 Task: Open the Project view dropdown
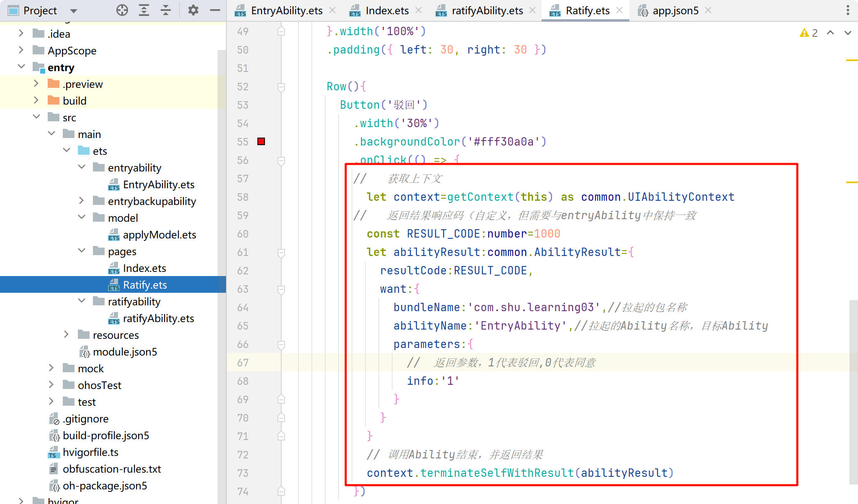[74, 10]
